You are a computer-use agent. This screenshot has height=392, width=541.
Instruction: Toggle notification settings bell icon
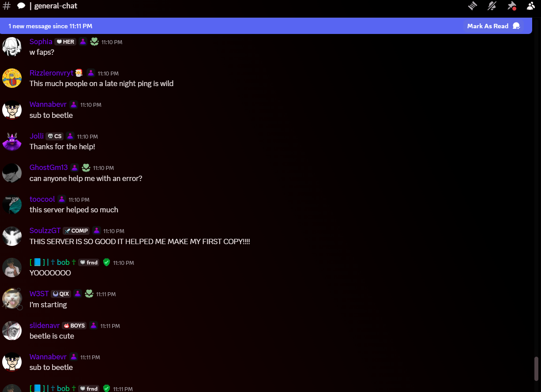pyautogui.click(x=492, y=6)
